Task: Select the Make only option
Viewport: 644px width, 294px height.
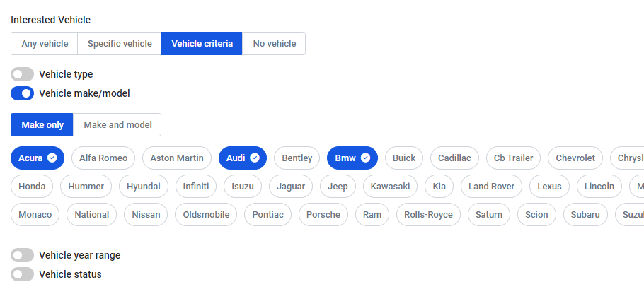Action: pos(42,124)
